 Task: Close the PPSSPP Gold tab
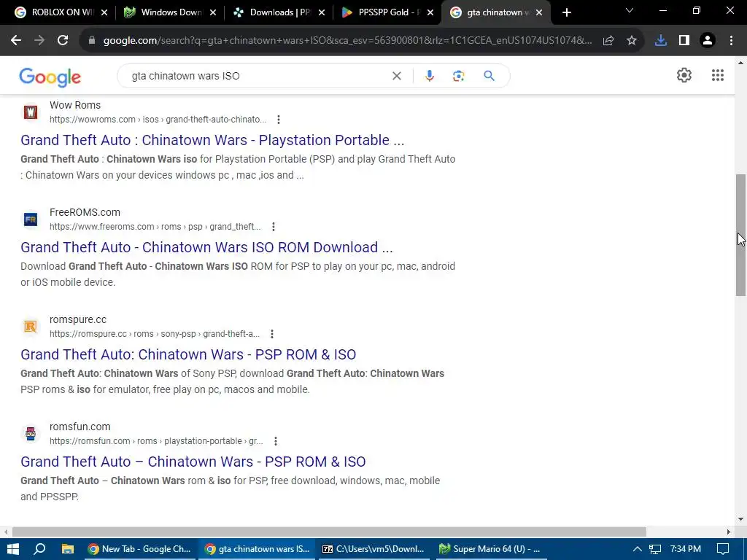click(x=430, y=12)
